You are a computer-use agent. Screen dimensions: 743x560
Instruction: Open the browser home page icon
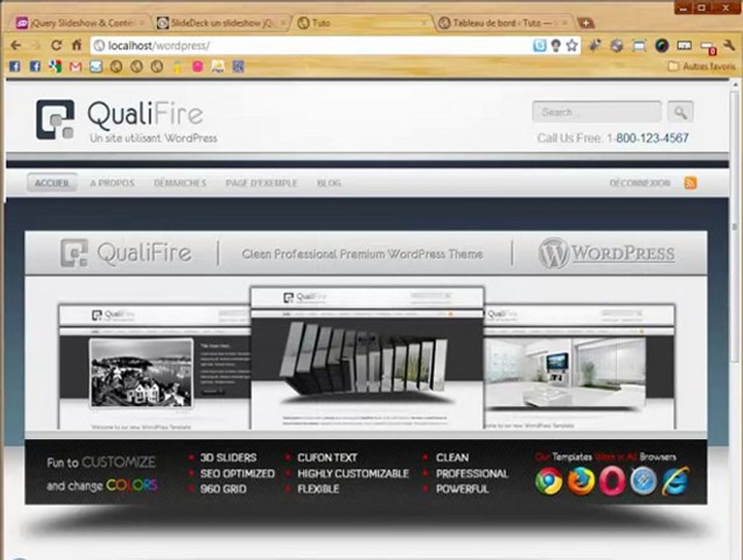(76, 45)
